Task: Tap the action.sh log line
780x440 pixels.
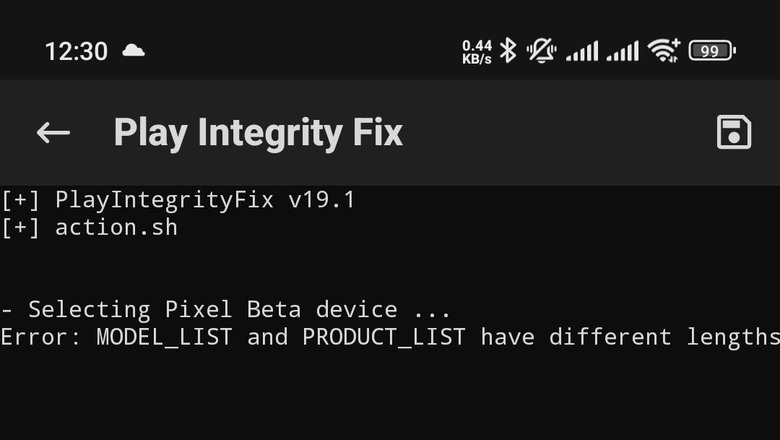Action: (x=90, y=228)
